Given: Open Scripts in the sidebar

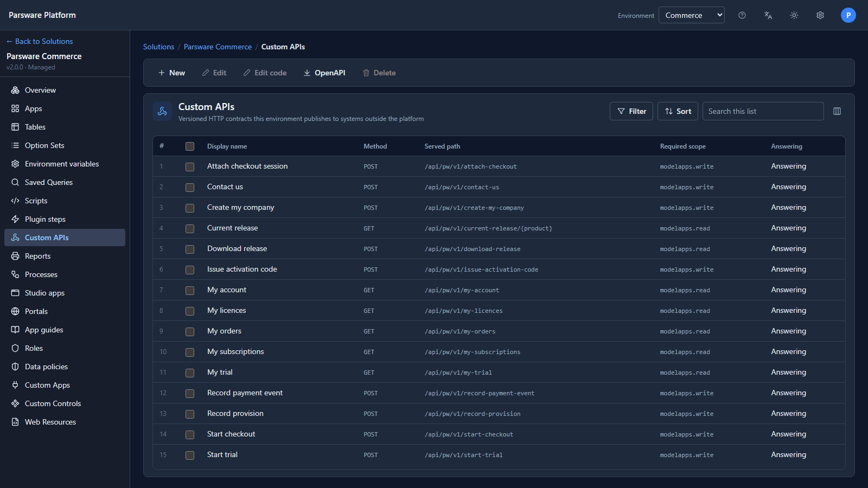Looking at the screenshot, I should click(65, 201).
